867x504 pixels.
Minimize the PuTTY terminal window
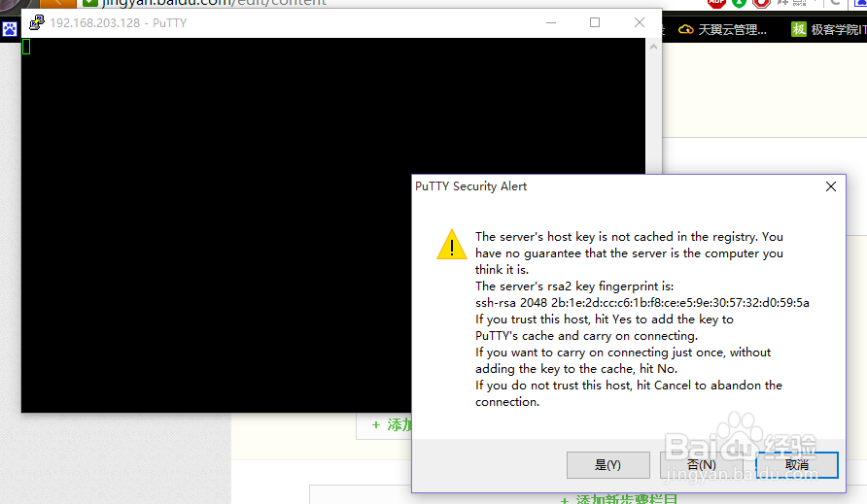coord(551,22)
